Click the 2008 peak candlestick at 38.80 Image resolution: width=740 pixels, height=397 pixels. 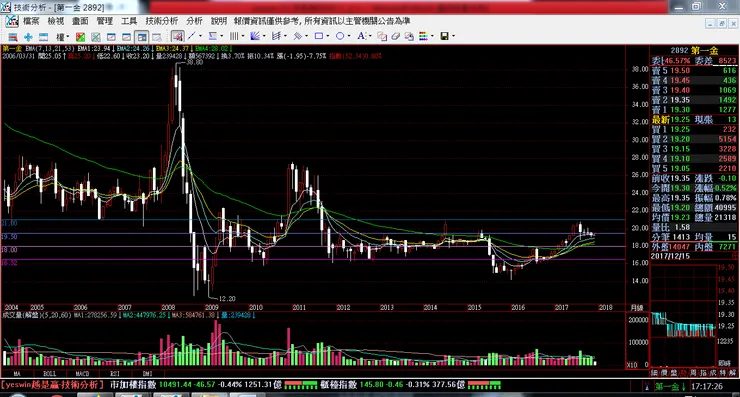[x=178, y=87]
